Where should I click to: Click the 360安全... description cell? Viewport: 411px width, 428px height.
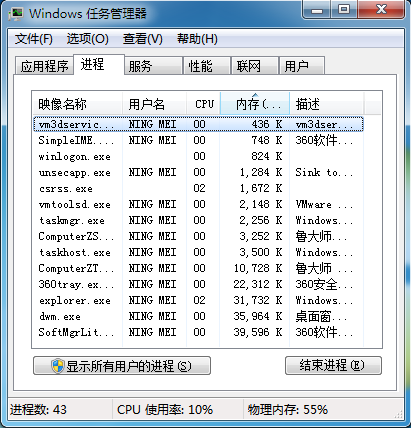324,284
